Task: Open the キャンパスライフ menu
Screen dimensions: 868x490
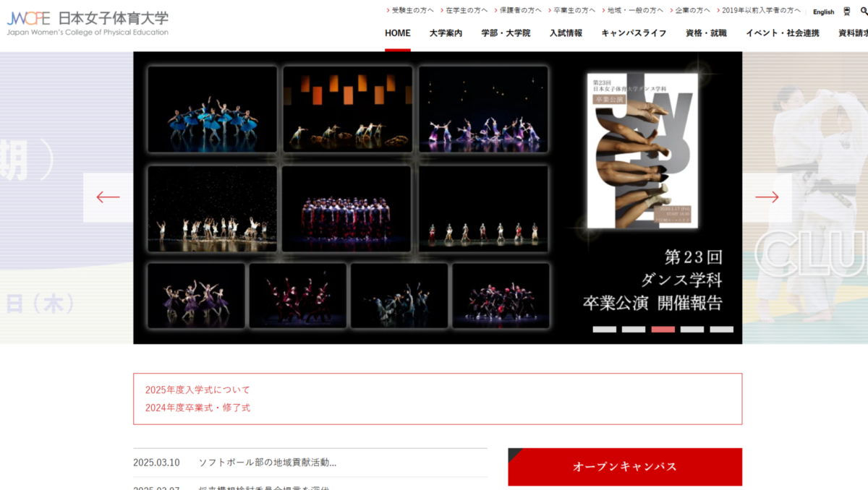Action: pos(634,33)
